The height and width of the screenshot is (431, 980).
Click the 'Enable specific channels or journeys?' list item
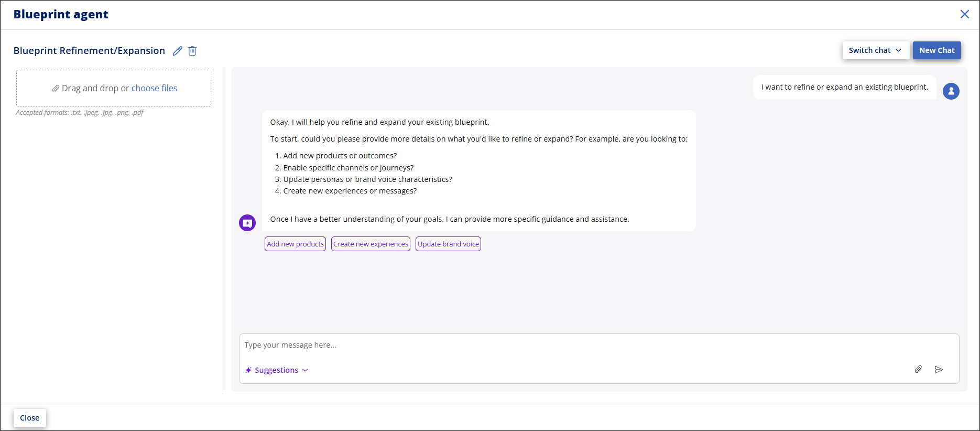coord(348,168)
